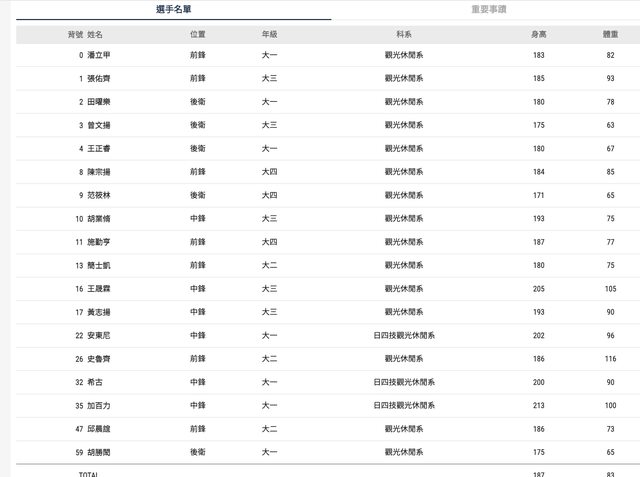Image resolution: width=640 pixels, height=477 pixels.
Task: Sort by the 位置 column header
Action: click(x=197, y=34)
